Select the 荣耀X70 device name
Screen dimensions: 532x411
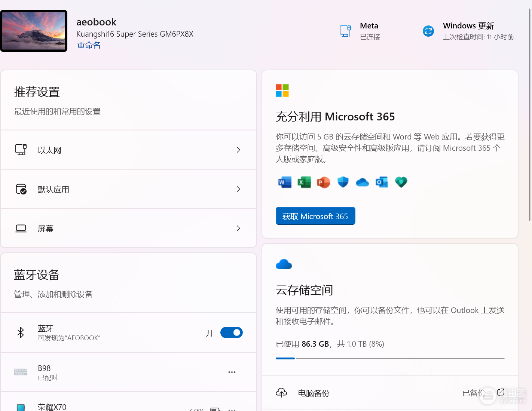tap(52, 407)
